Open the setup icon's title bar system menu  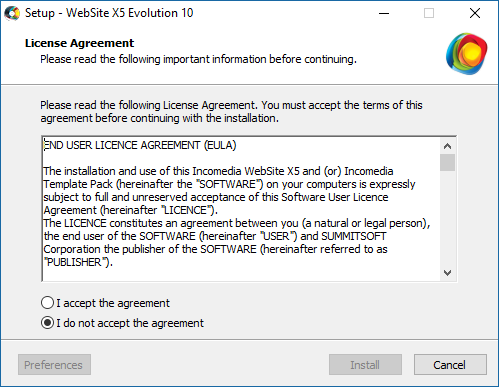pos(12,13)
